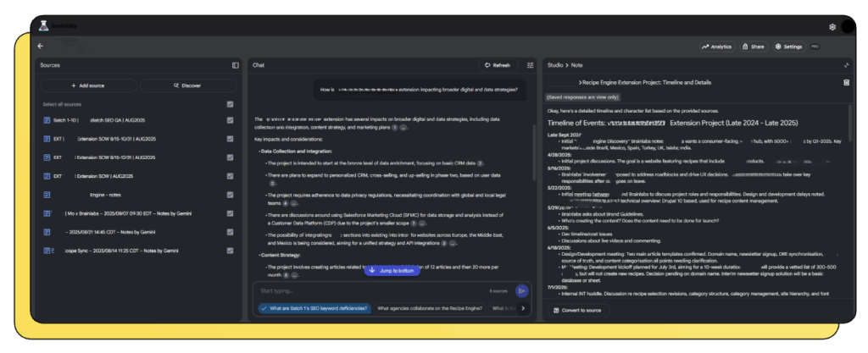
Task: Open the gear icon at top right
Action: (x=832, y=27)
